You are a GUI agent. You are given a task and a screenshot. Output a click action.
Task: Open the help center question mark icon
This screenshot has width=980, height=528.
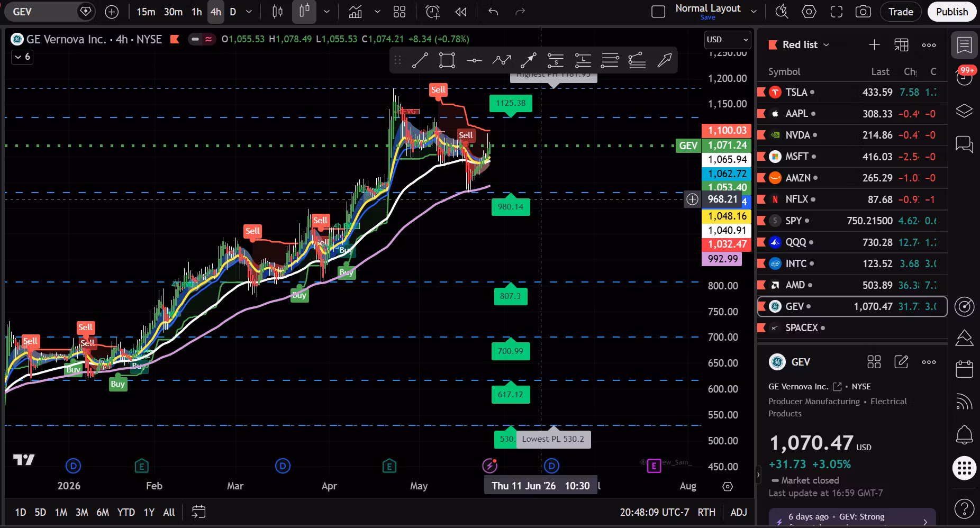965,508
